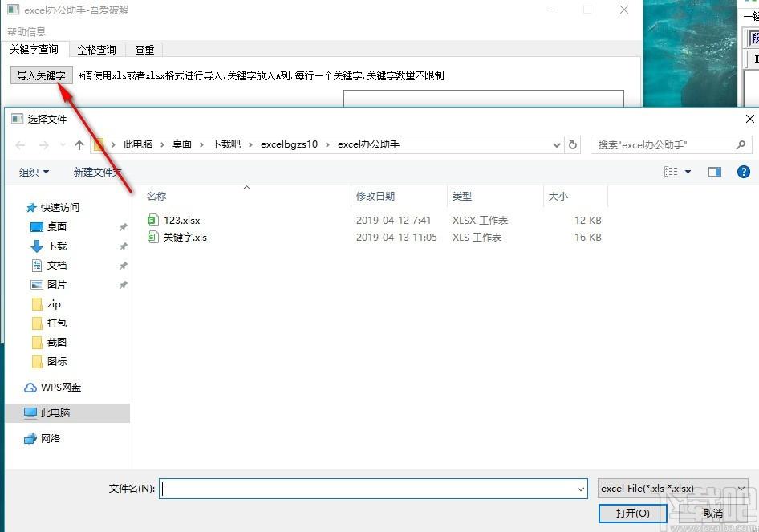Viewport: 759px width, 532px height.
Task: Select the 关键字查询 tab
Action: pyautogui.click(x=34, y=50)
